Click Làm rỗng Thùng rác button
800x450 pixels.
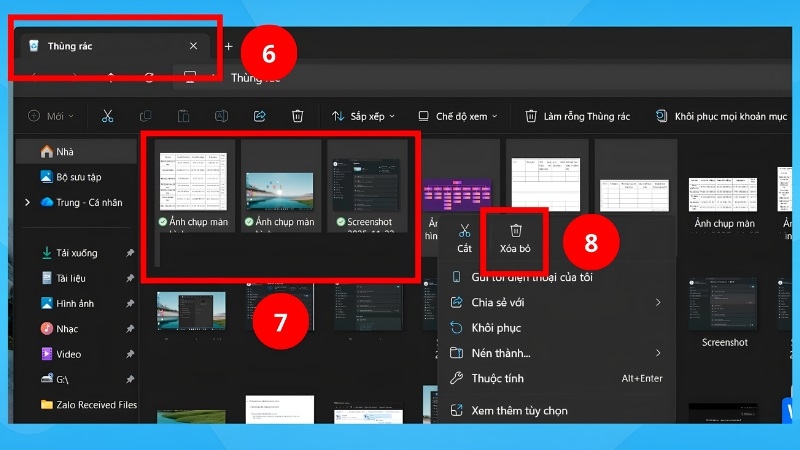pos(578,116)
